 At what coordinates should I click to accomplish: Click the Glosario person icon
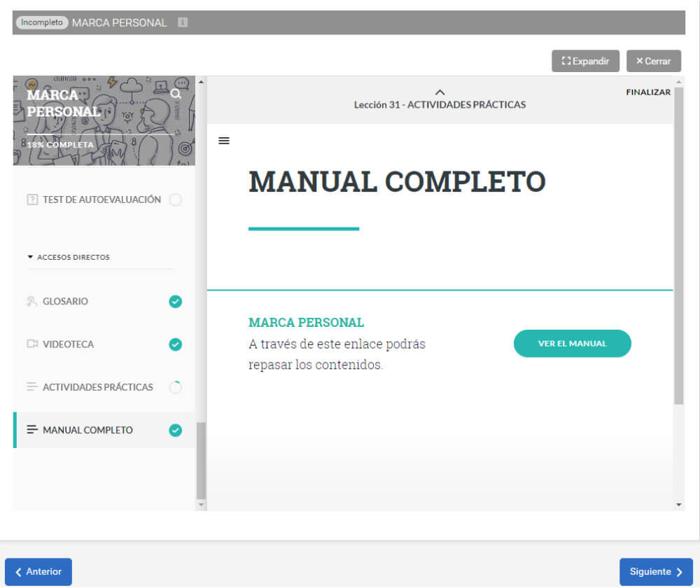(x=32, y=302)
